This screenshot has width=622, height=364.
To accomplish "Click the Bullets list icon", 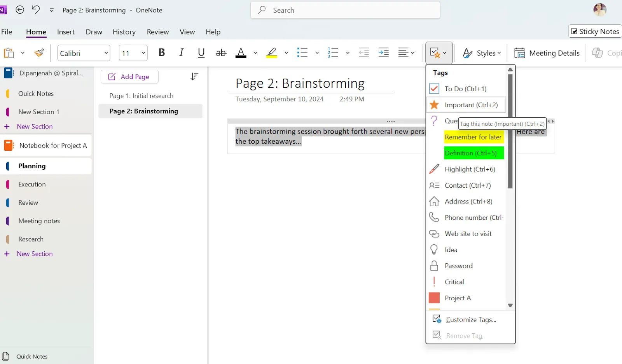I will tap(302, 53).
